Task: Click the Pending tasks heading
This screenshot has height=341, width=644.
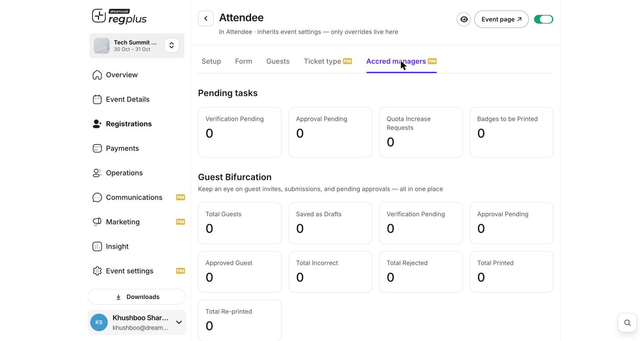Action: pyautogui.click(x=228, y=93)
